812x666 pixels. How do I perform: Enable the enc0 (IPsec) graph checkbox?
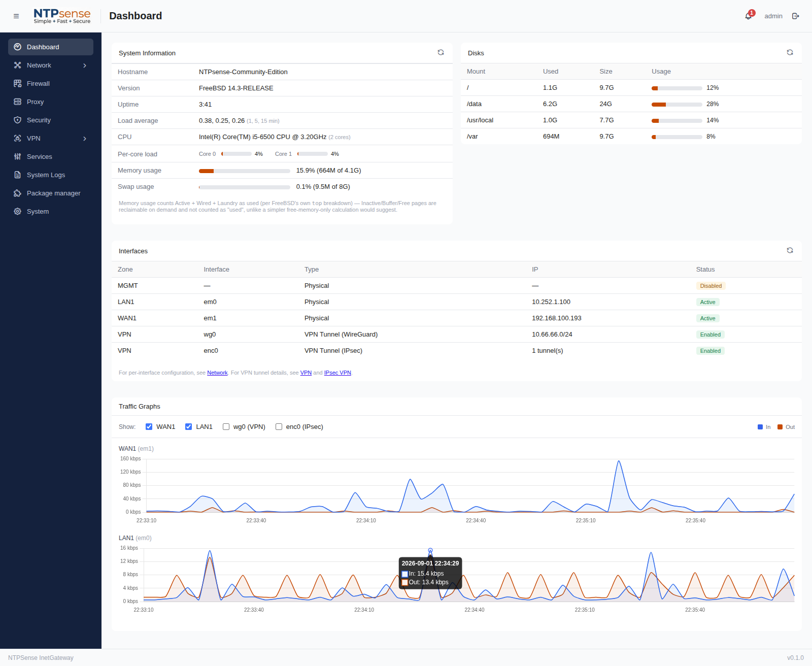click(279, 426)
